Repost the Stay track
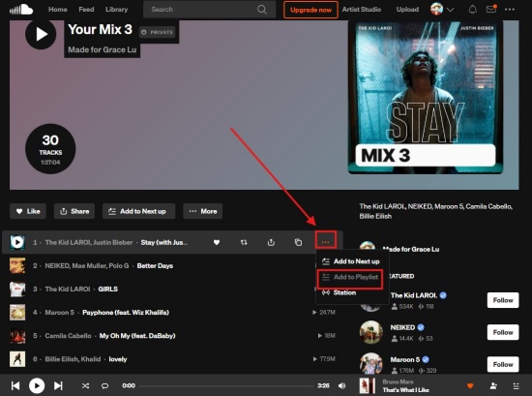The height and width of the screenshot is (396, 532). pos(244,242)
